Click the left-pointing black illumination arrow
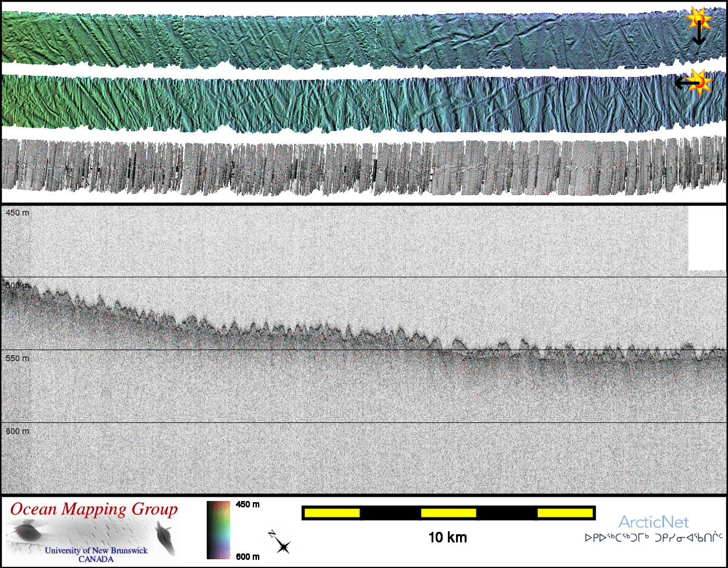Image resolution: width=728 pixels, height=568 pixels. pos(685,84)
